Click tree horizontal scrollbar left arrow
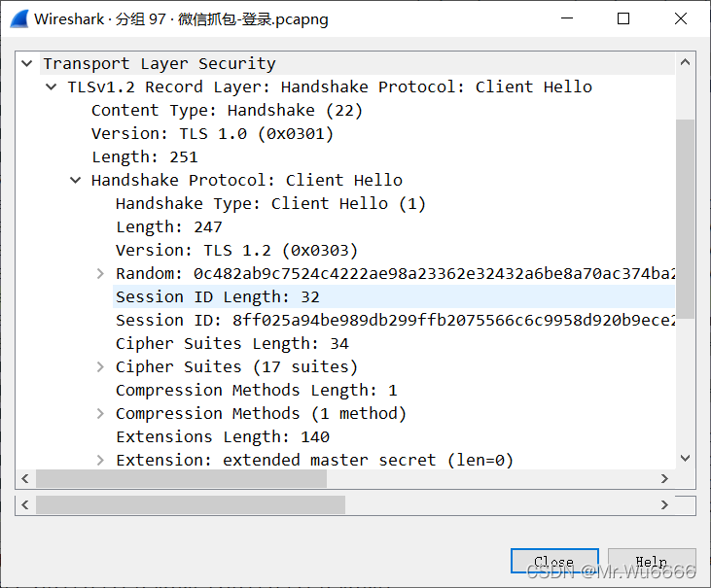This screenshot has width=711, height=588. coord(26,478)
